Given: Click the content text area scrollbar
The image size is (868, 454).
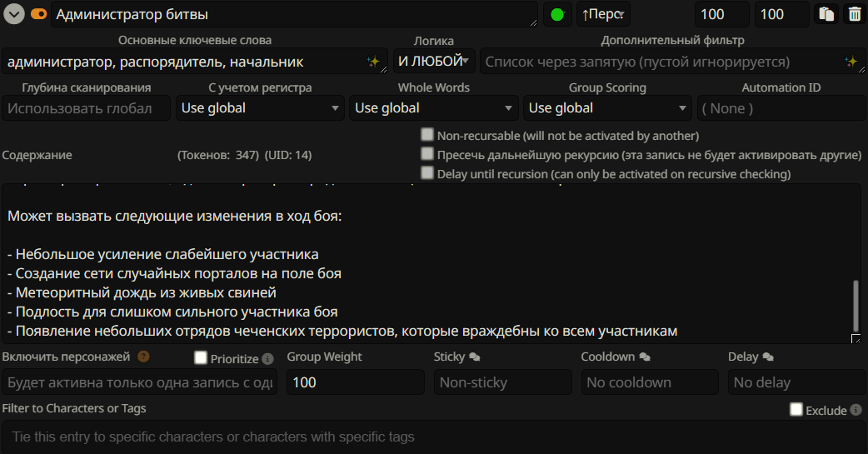Looking at the screenshot, I should 855,305.
